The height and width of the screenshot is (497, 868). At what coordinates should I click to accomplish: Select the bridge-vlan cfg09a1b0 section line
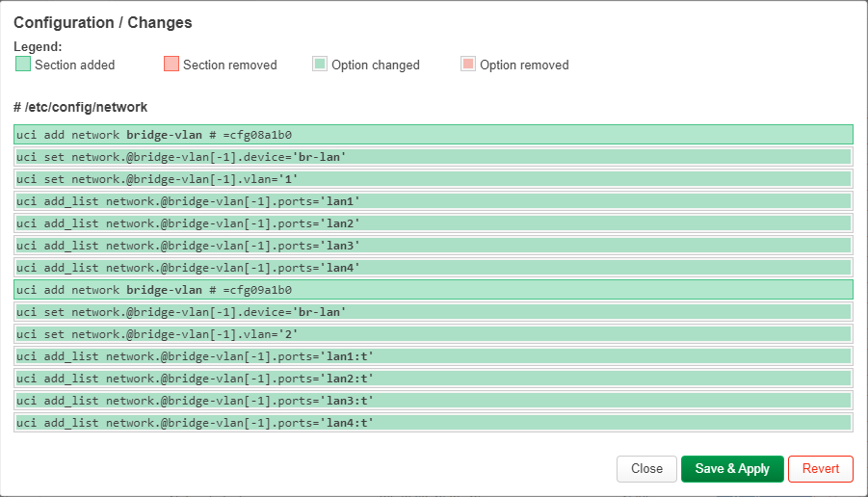(434, 290)
